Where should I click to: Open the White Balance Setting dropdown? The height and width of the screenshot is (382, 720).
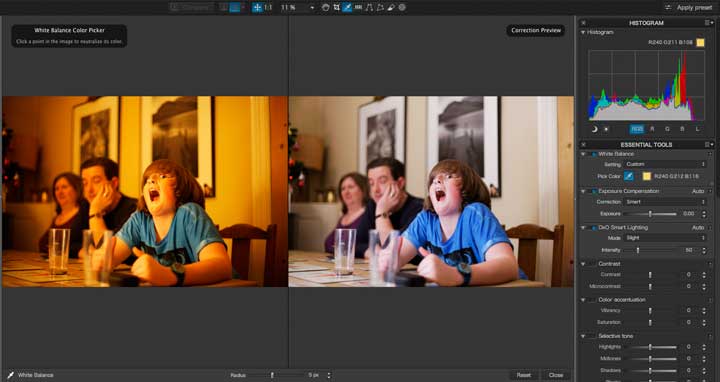pyautogui.click(x=666, y=164)
